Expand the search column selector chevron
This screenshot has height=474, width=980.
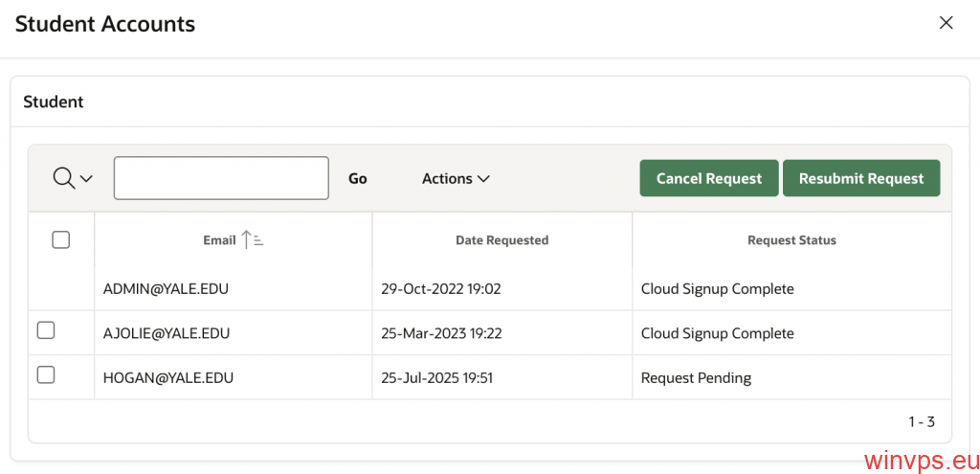coord(86,179)
